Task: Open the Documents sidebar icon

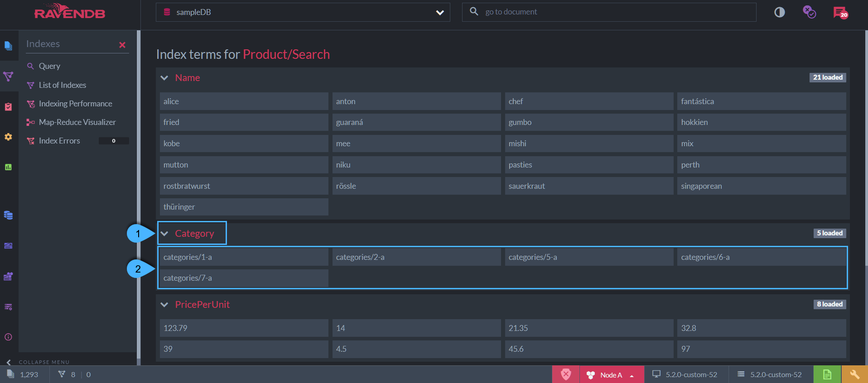Action: pos(8,46)
